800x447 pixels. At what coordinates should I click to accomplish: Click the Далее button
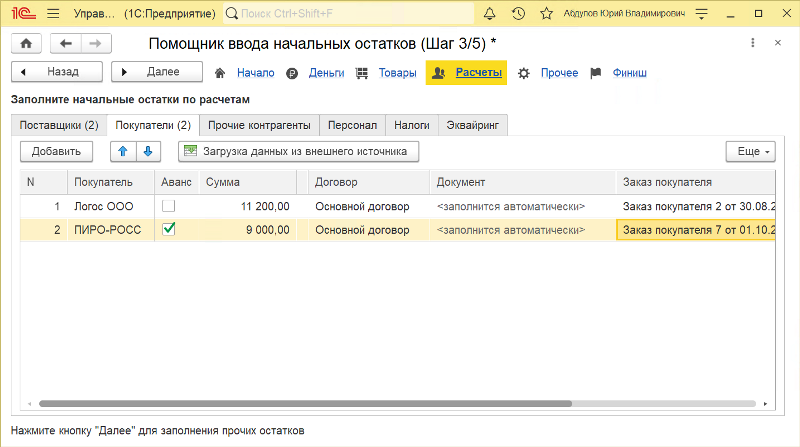157,72
